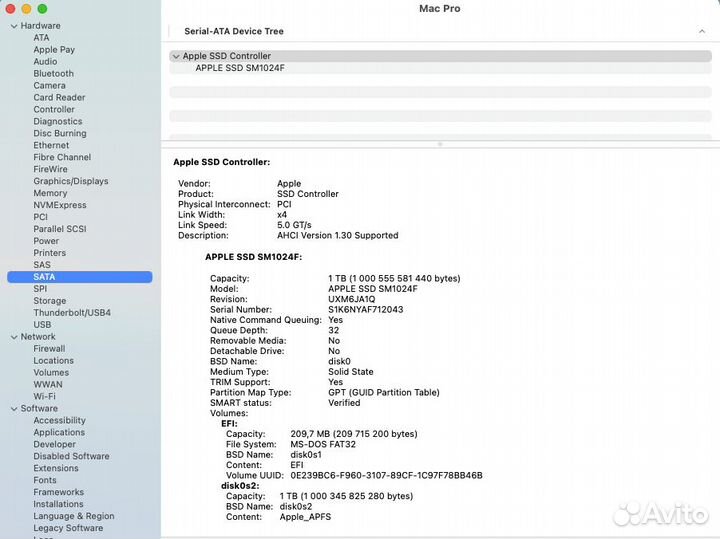Open the Camera entry
Screen dimensions: 720x539
[x=49, y=85]
